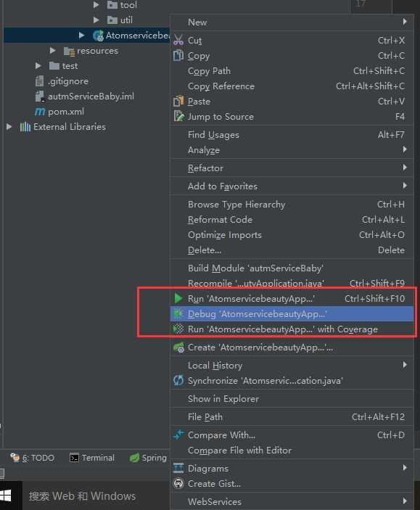Open the Local History submenu arrow

pos(405,365)
